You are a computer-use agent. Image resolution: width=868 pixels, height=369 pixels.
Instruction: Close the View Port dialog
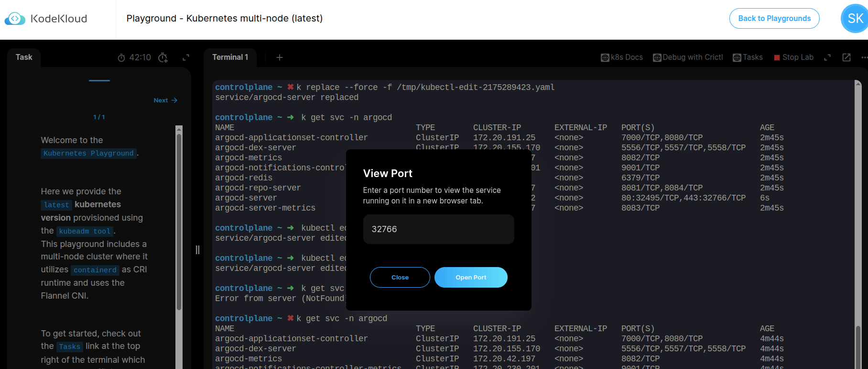point(400,278)
